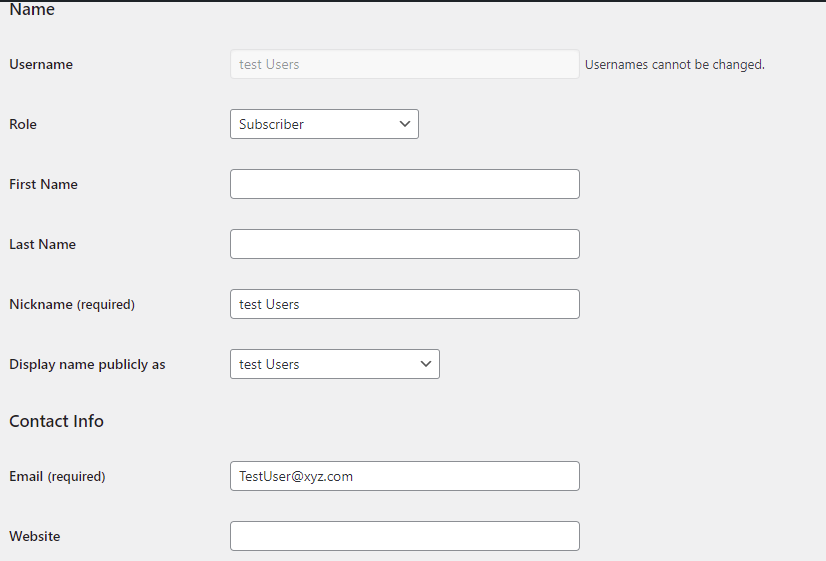Click the Website input field
Screen dimensions: 826x561
[404, 536]
